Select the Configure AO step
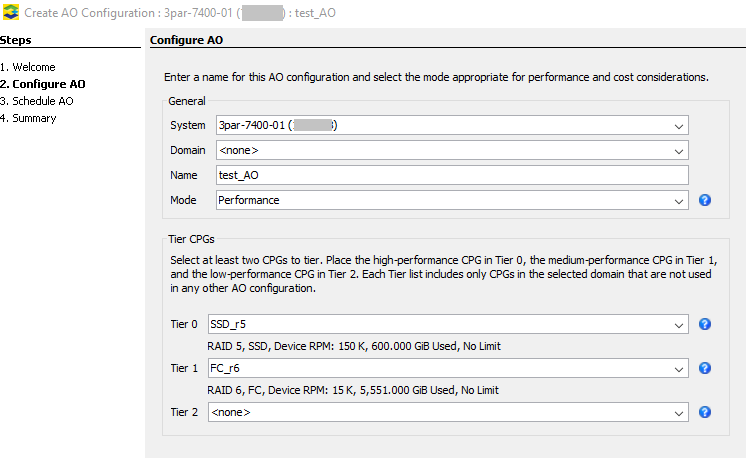Screen dimensions: 746x458 [43, 84]
